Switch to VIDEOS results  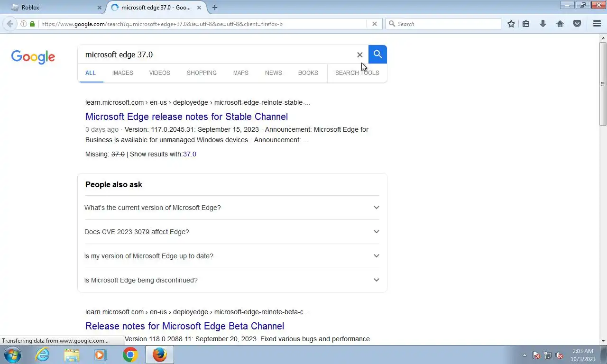pos(160,73)
